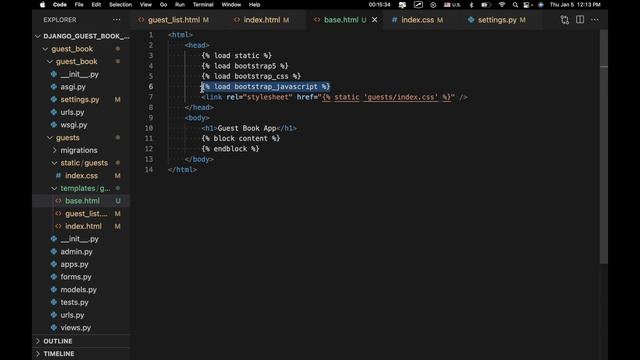Switch to the index.css editor tab
The width and height of the screenshot is (640, 360).
[418, 20]
